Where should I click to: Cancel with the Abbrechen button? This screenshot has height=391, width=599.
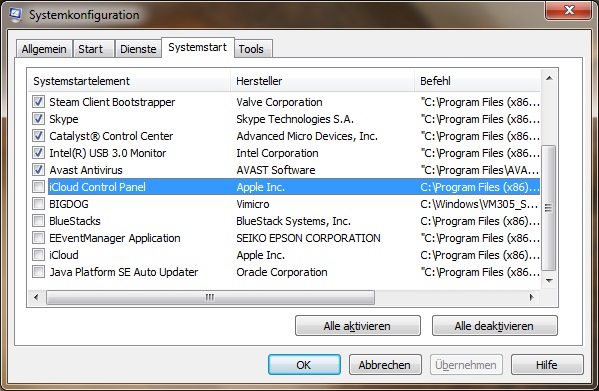coord(385,365)
